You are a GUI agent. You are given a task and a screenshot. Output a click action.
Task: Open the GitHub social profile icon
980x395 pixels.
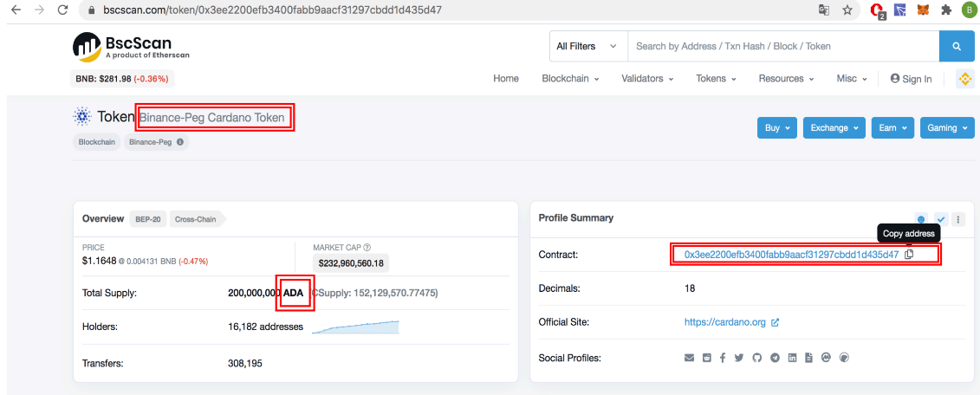(x=757, y=358)
